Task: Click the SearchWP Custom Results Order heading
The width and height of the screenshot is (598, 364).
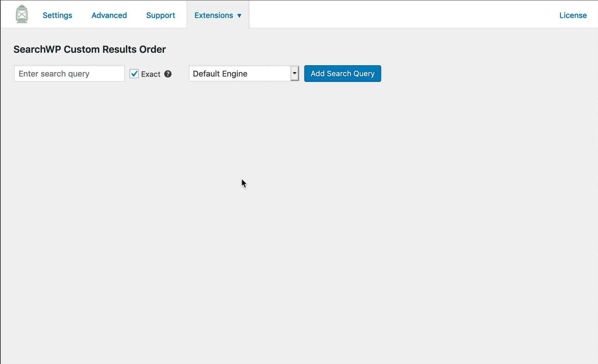Action: (x=90, y=49)
